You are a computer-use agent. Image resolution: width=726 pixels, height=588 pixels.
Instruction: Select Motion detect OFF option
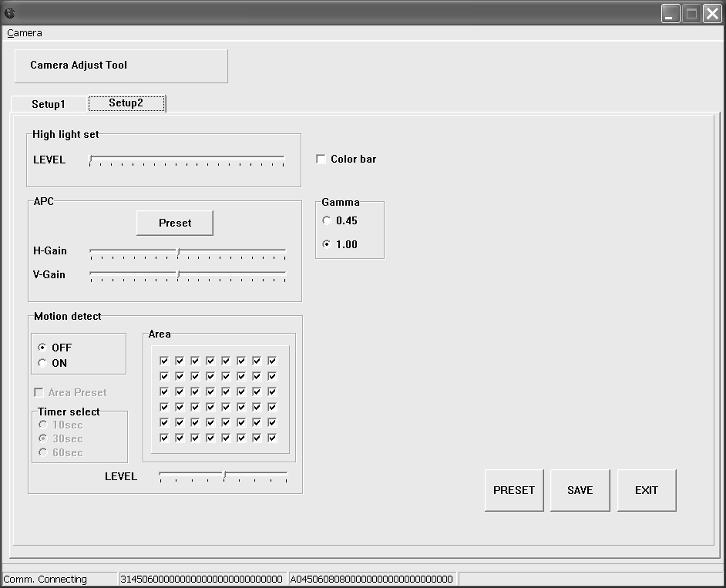42,348
